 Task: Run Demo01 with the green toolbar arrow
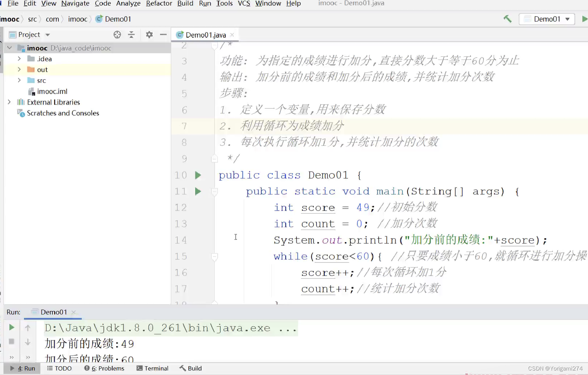[x=585, y=19]
